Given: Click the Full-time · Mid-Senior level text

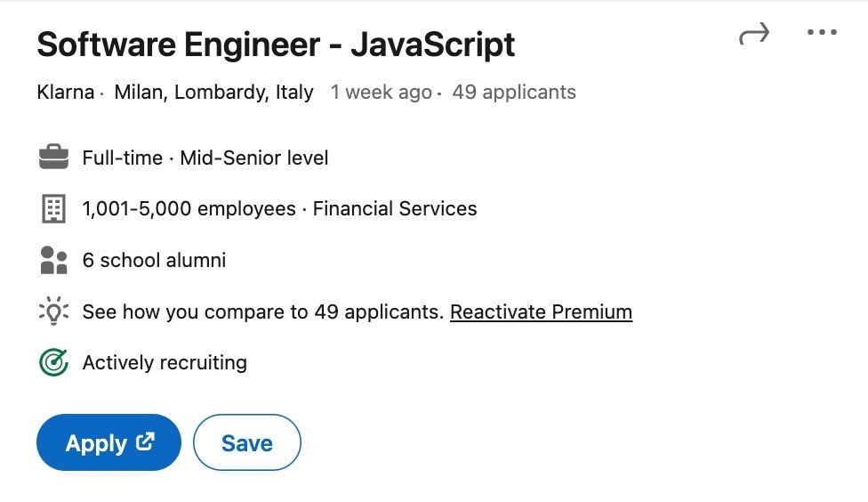Looking at the screenshot, I should click(205, 158).
